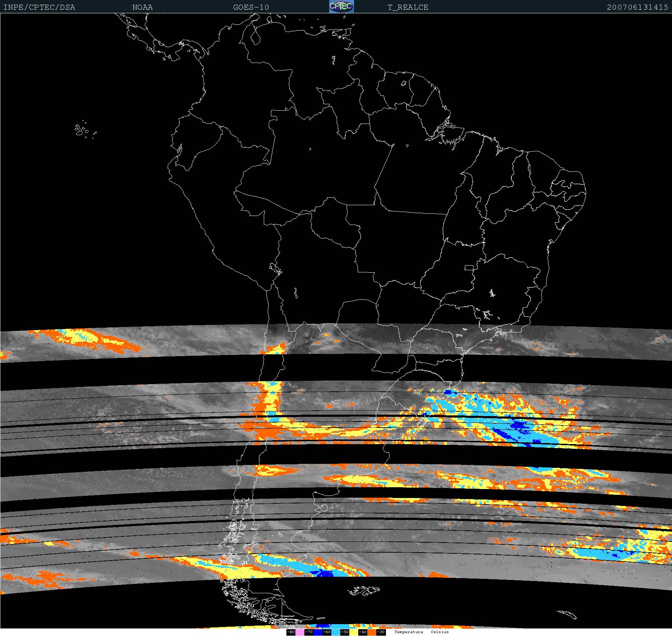
Task: Pick the light blue legend swatch
Action: tap(336, 632)
